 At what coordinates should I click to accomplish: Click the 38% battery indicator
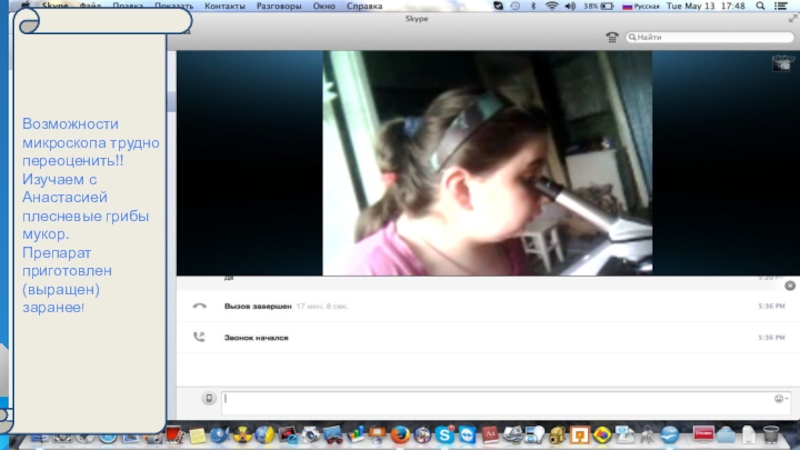[598, 6]
